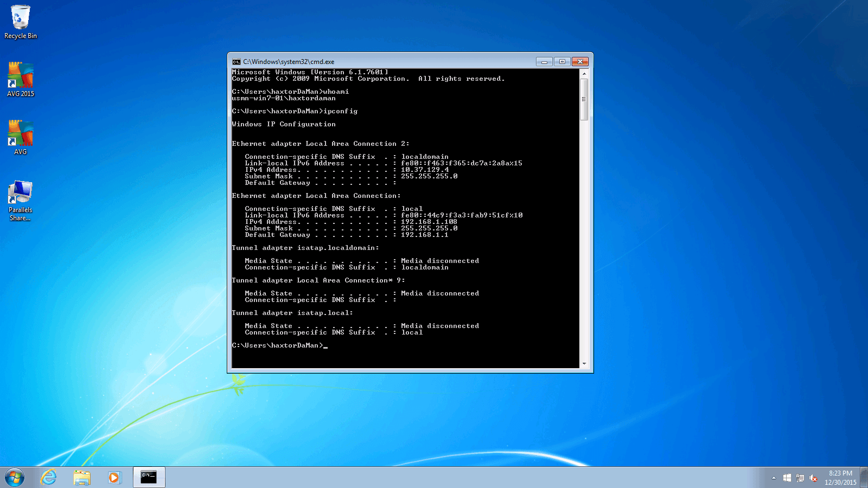Maximize the cmd.exe window
The width and height of the screenshot is (868, 488).
pyautogui.click(x=562, y=62)
